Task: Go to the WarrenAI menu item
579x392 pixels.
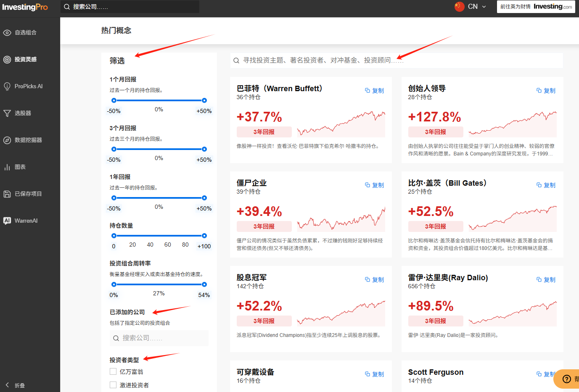Action: point(26,221)
